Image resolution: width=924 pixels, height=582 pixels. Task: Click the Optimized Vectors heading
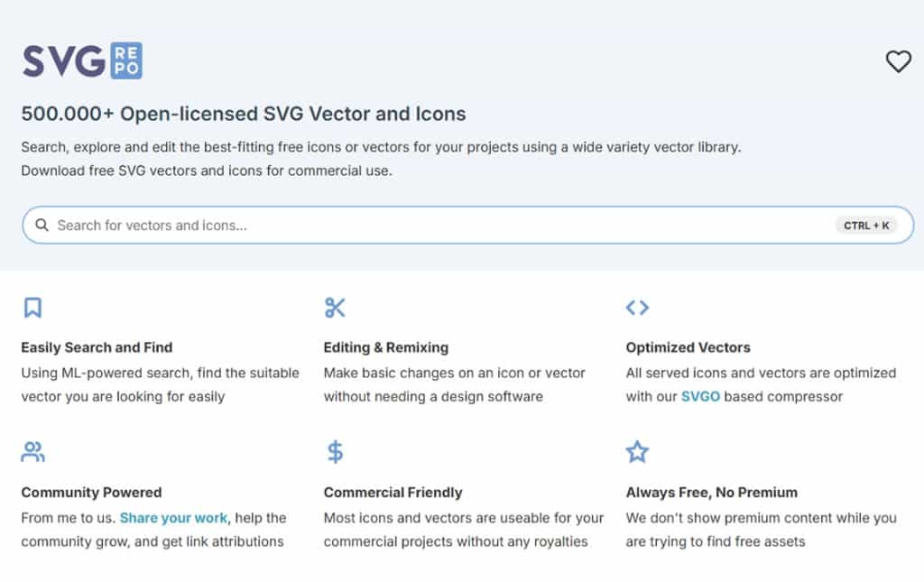(x=688, y=347)
